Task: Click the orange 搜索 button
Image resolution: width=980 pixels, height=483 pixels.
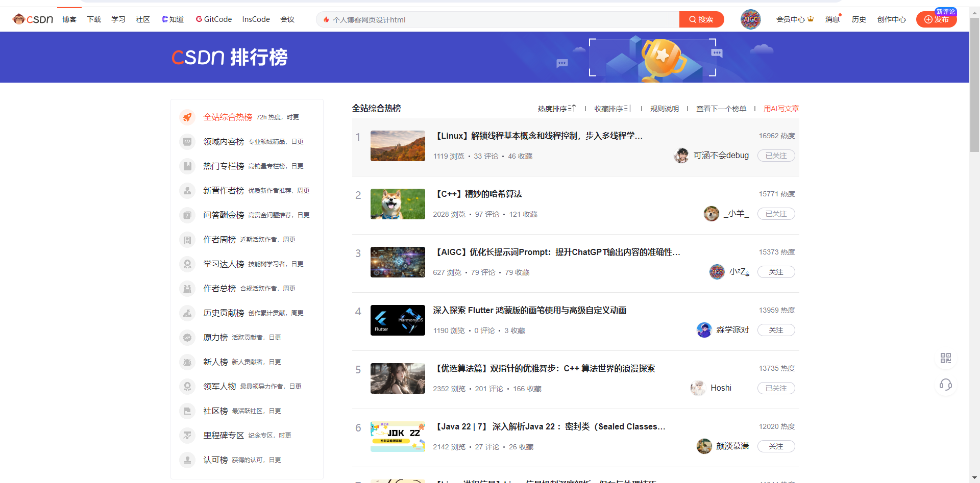Action: click(x=701, y=19)
